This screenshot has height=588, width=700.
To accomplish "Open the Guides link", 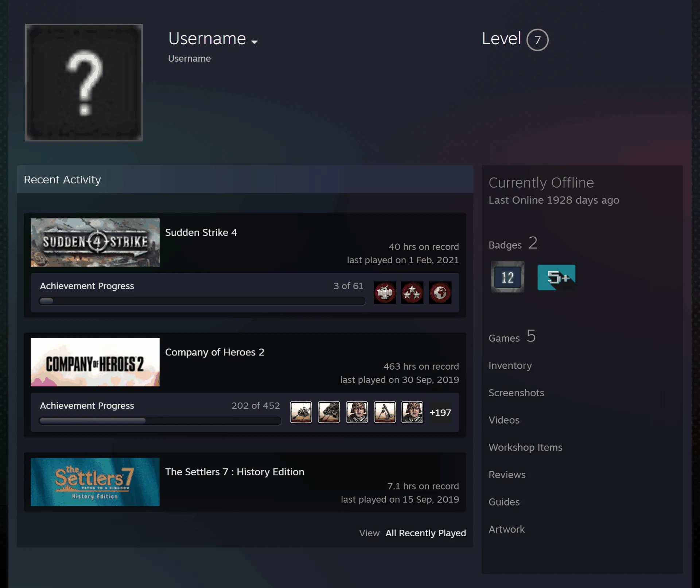I will [x=504, y=502].
